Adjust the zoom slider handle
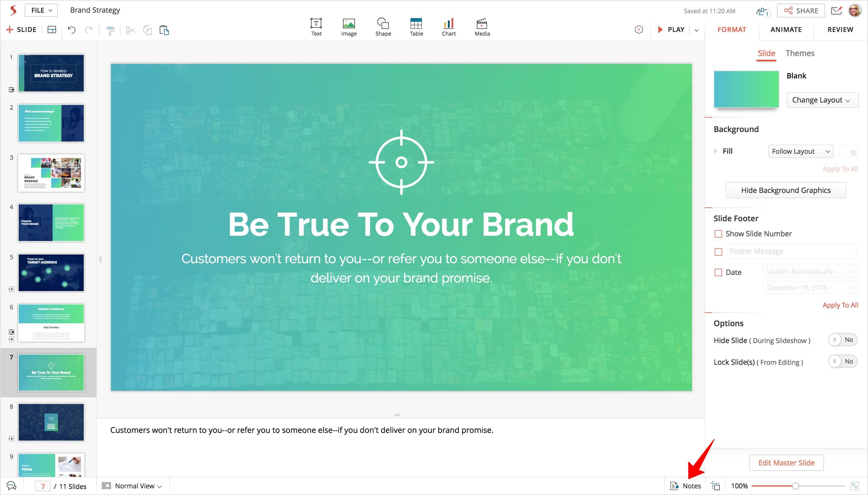The image size is (868, 495). pos(795,486)
